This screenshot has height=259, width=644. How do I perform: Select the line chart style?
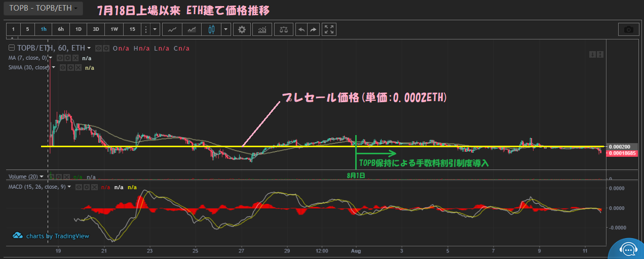pyautogui.click(x=172, y=29)
